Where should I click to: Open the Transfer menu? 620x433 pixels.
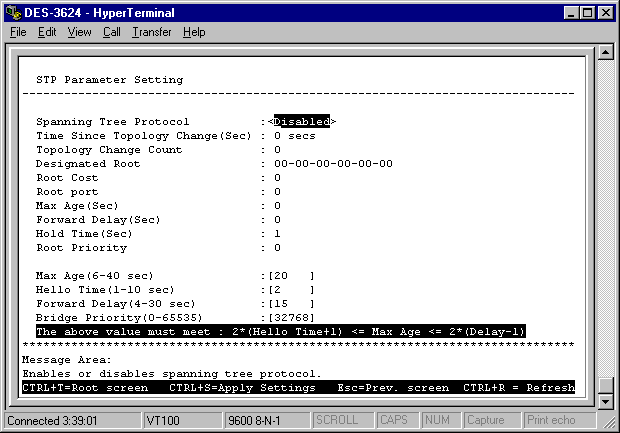[151, 32]
